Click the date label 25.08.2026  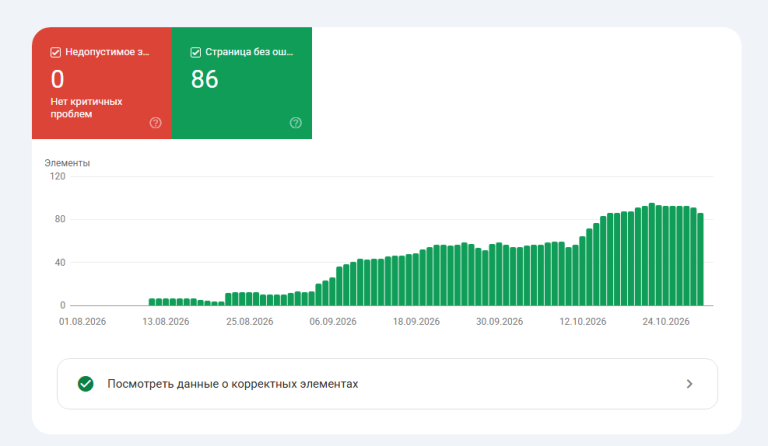pos(249,322)
